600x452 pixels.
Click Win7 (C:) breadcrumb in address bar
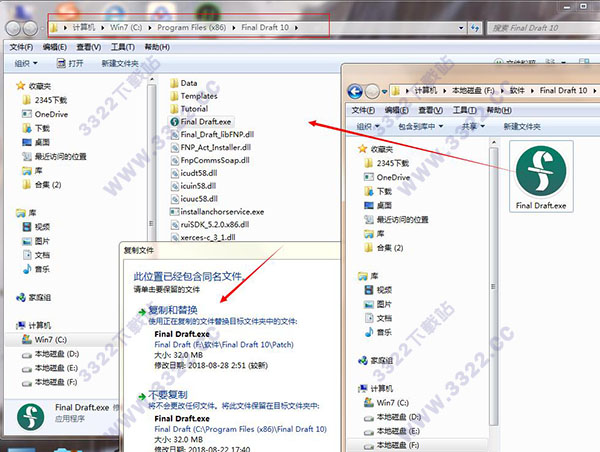pyautogui.click(x=126, y=28)
